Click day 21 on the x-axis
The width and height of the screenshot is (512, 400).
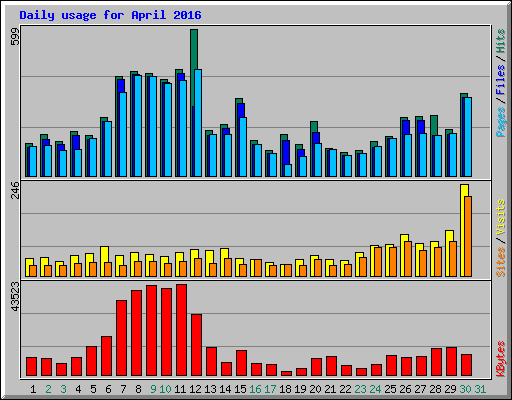[x=330, y=389]
